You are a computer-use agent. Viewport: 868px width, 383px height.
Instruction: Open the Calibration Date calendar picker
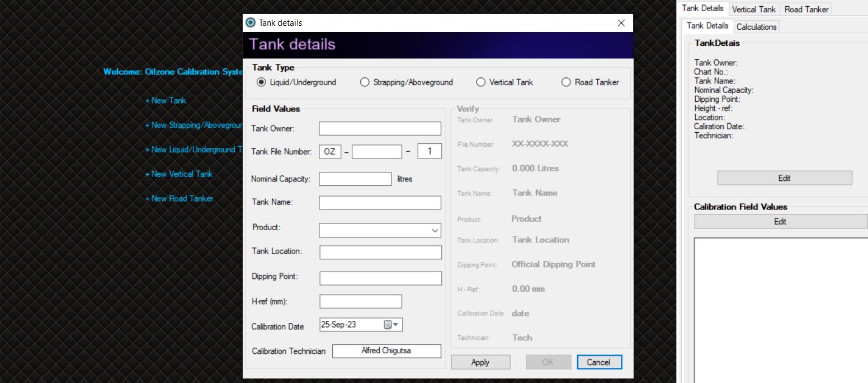390,325
